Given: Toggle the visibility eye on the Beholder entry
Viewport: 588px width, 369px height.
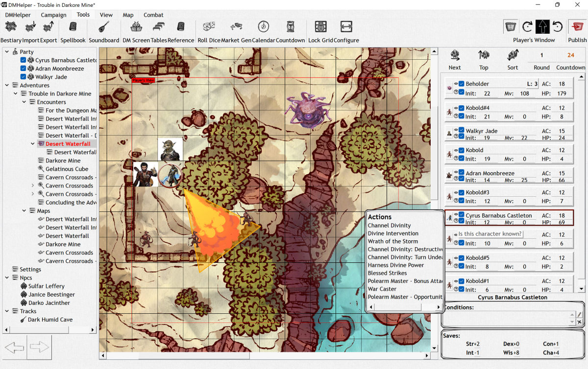Looking at the screenshot, I should [456, 83].
